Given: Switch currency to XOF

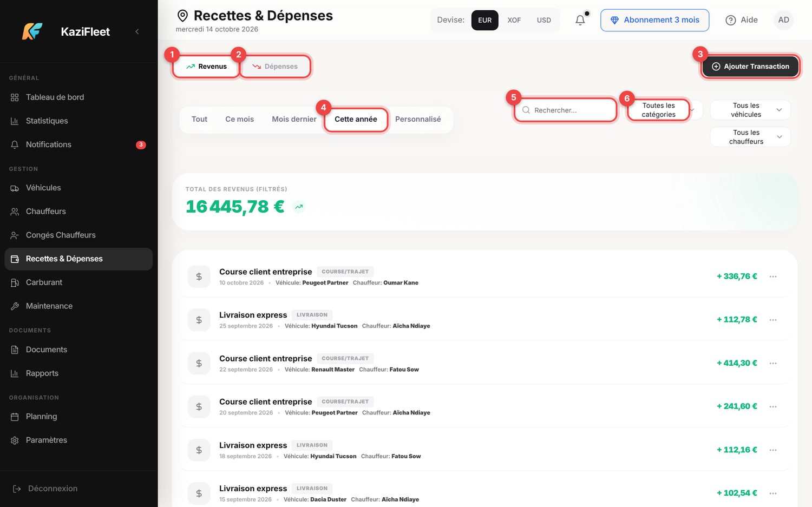Looking at the screenshot, I should click(514, 20).
